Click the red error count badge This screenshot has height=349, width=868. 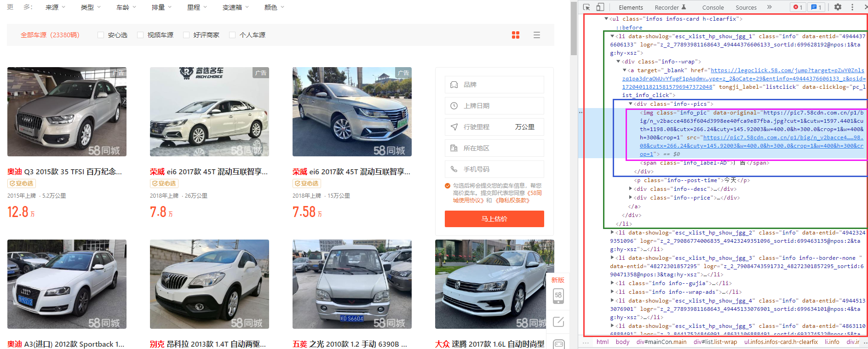tap(798, 7)
